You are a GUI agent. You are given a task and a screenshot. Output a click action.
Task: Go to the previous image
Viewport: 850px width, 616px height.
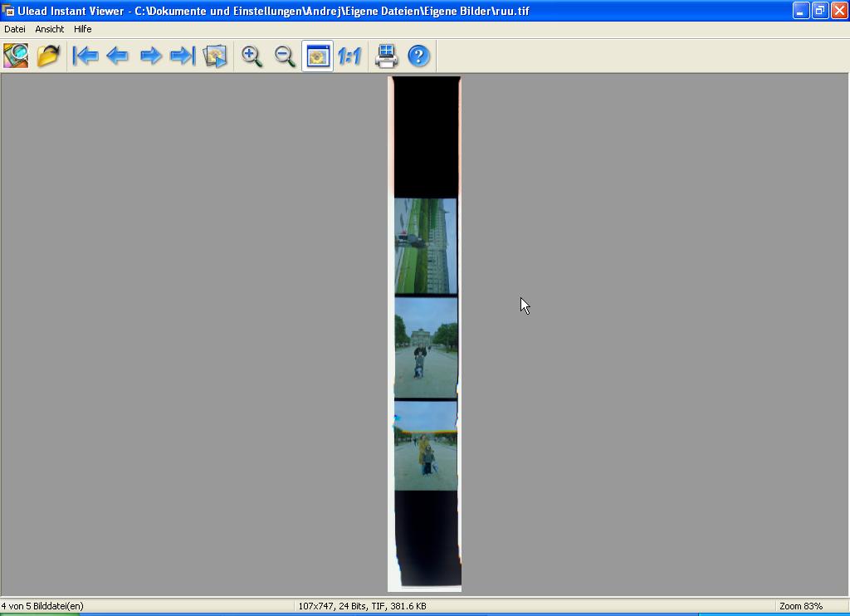118,56
